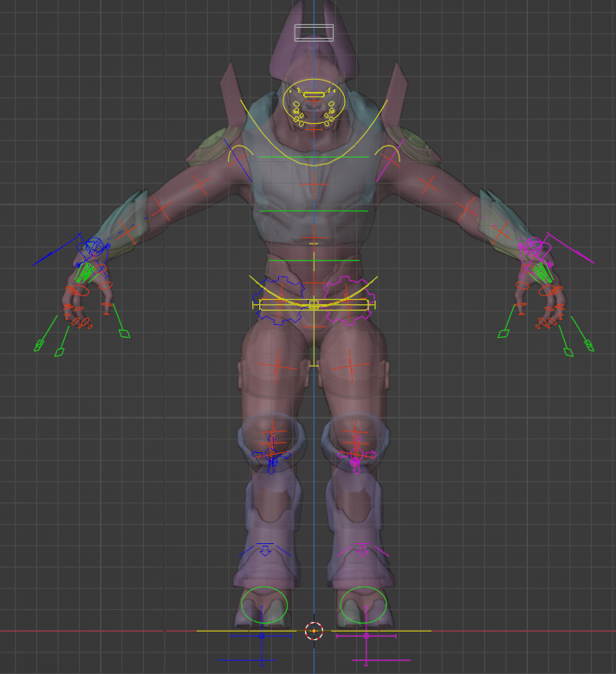Select the magenta gear-shaped hip control
This screenshot has height=674, width=616.
click(x=348, y=301)
